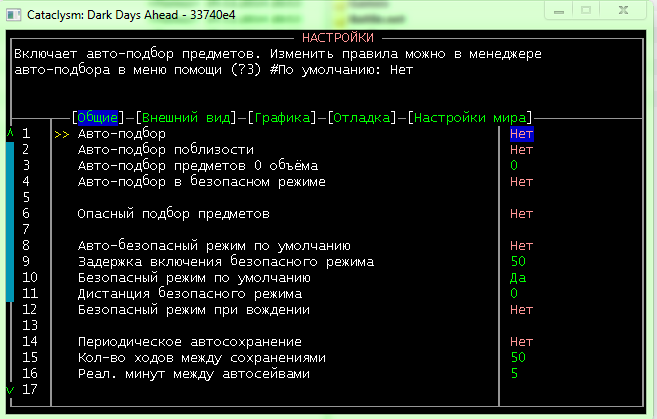Change the 50 value of Задержка включения
The width and height of the screenshot is (657, 419).
518,261
